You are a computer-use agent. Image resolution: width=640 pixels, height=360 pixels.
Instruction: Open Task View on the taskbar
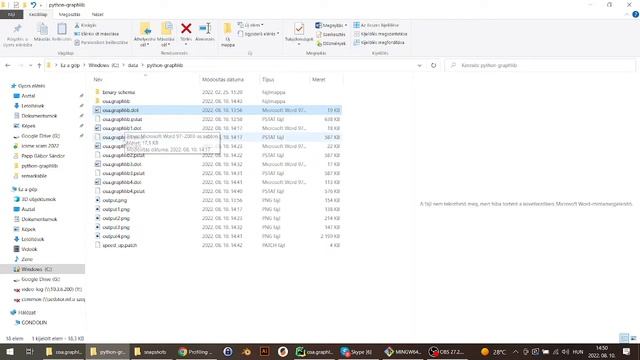coord(29,351)
